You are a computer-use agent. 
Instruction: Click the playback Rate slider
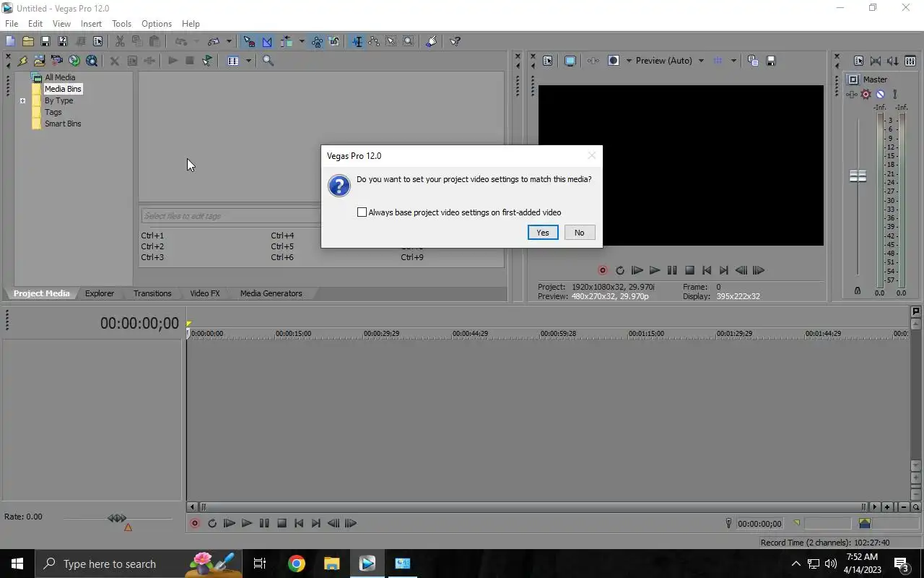tap(117, 518)
